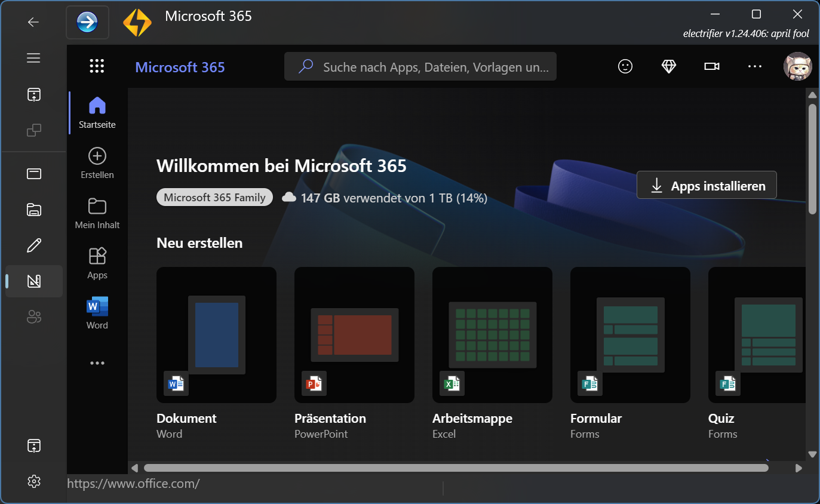Click the vertical scrollbar thumb
This screenshot has height=504, width=820.
point(812,159)
